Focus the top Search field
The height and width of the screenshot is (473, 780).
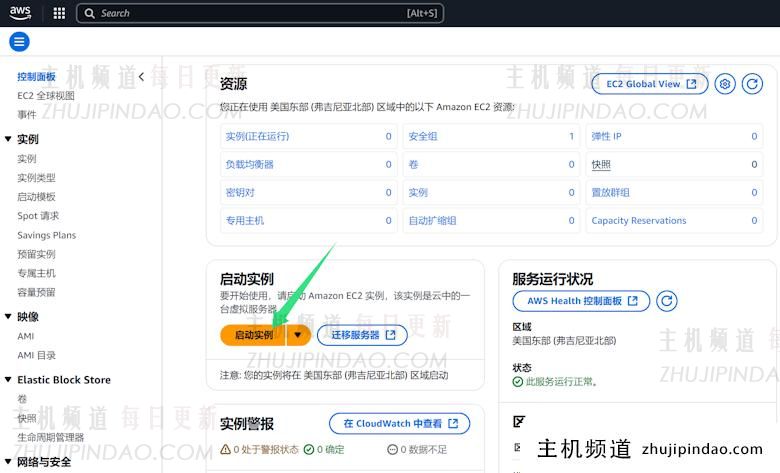(260, 13)
